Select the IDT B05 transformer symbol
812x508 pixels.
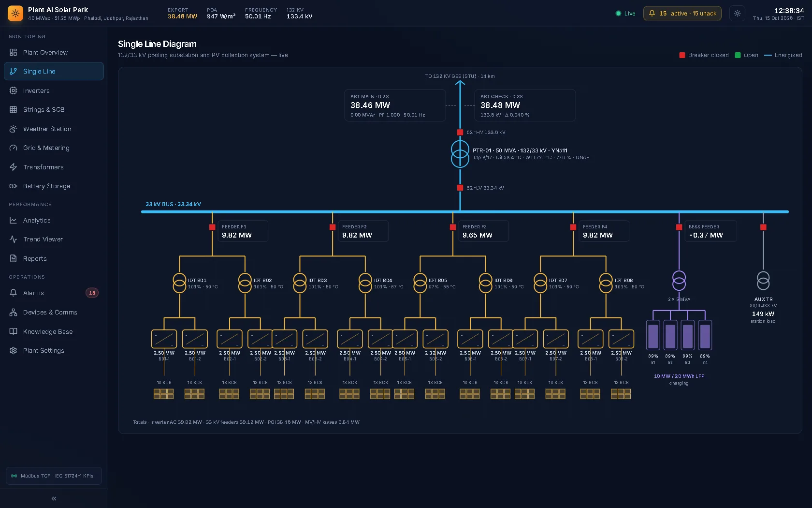point(420,283)
